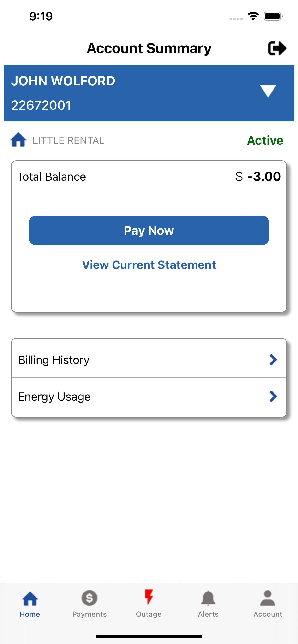Open the Account person icon
Screen dimensions: 298x644
268,598
